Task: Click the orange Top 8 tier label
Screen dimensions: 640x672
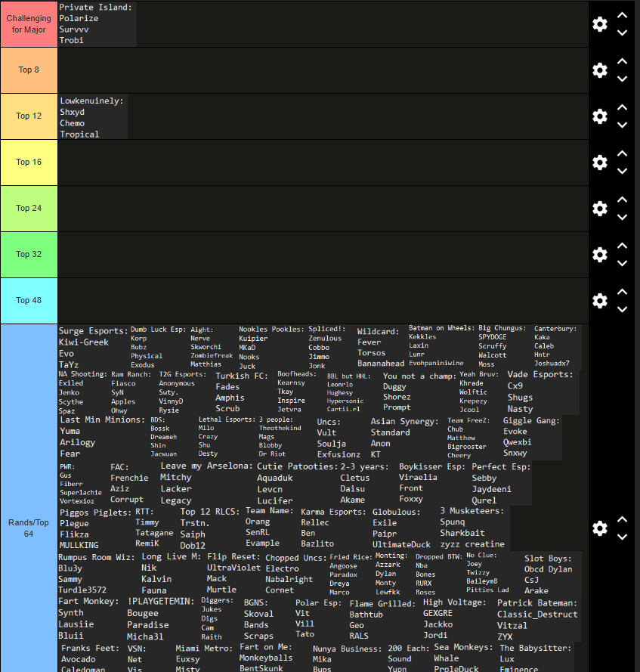Action: pyautogui.click(x=29, y=70)
